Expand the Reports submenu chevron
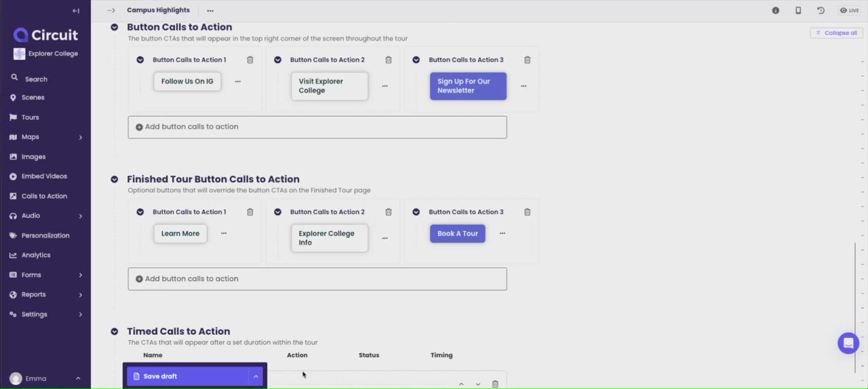The image size is (868, 389). (x=81, y=295)
